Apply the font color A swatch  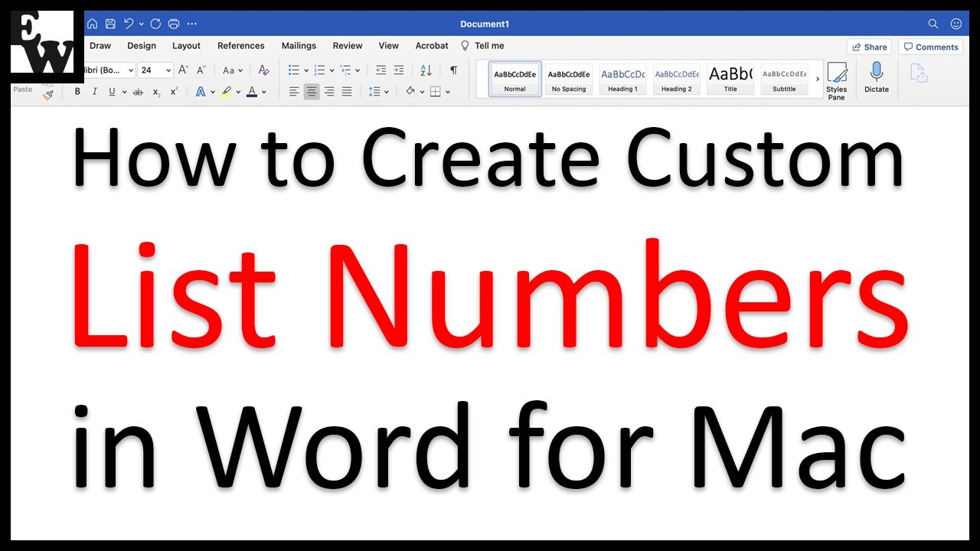click(252, 92)
